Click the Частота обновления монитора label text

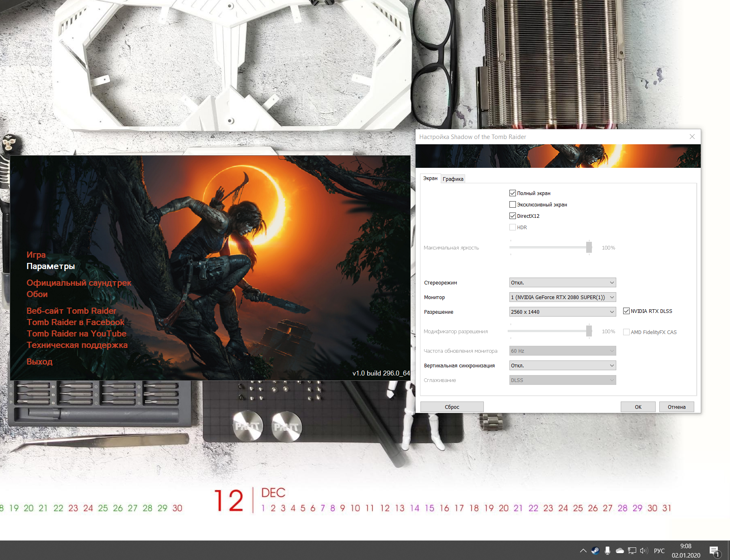[x=461, y=351]
